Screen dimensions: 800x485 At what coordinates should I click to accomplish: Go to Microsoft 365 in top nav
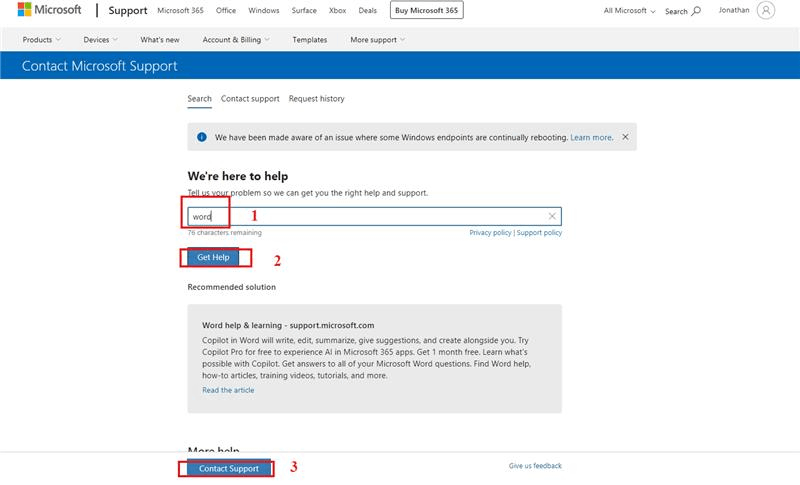[x=180, y=10]
